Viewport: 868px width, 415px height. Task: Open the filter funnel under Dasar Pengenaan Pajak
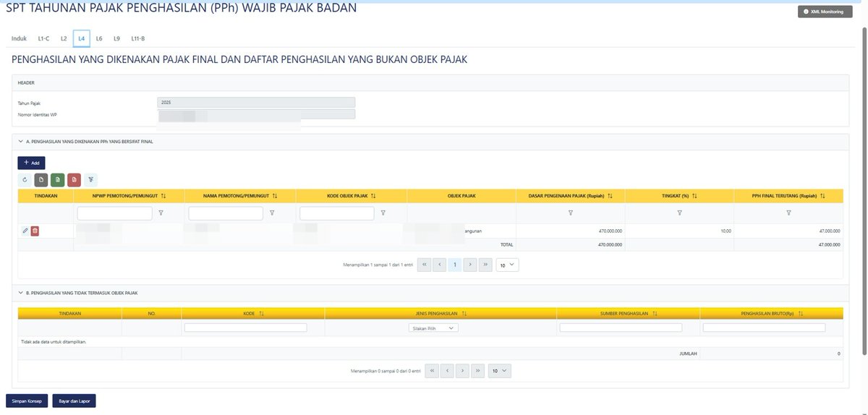tap(571, 213)
